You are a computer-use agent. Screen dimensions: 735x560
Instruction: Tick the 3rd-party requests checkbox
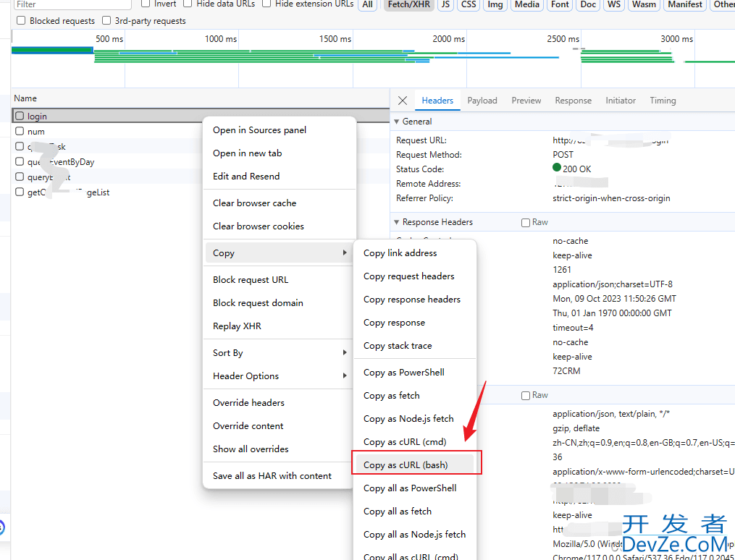pos(106,20)
